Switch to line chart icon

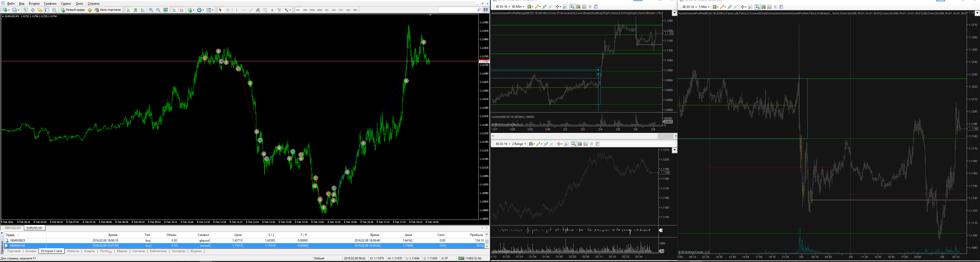[143, 10]
